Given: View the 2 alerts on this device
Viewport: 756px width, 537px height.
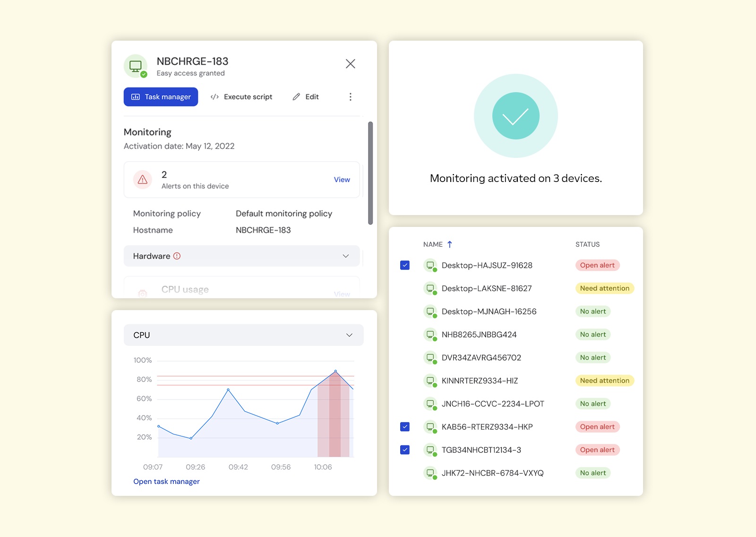Looking at the screenshot, I should [x=342, y=180].
